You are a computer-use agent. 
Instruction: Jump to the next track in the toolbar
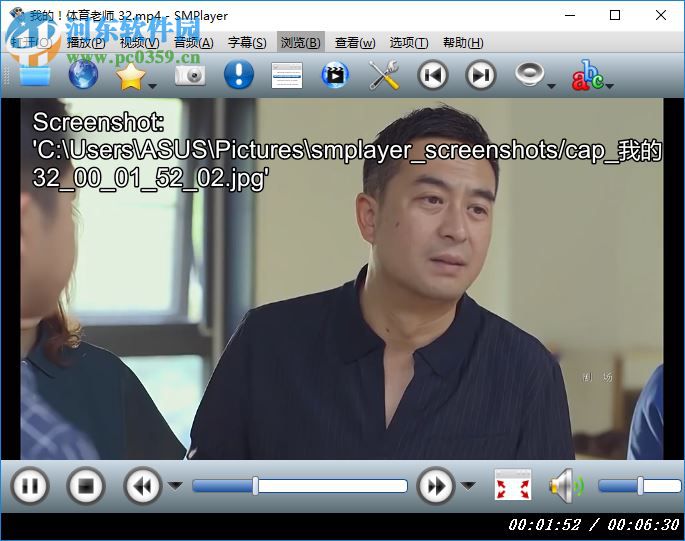coord(481,75)
